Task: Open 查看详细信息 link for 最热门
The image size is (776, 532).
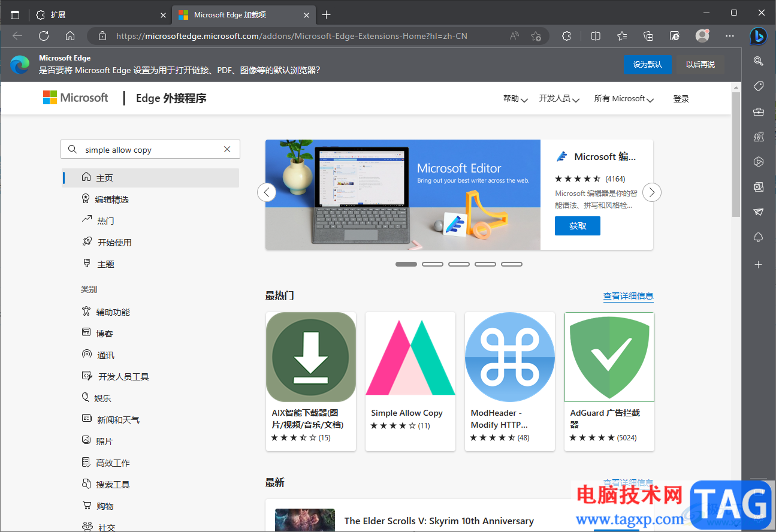Action: (x=628, y=296)
